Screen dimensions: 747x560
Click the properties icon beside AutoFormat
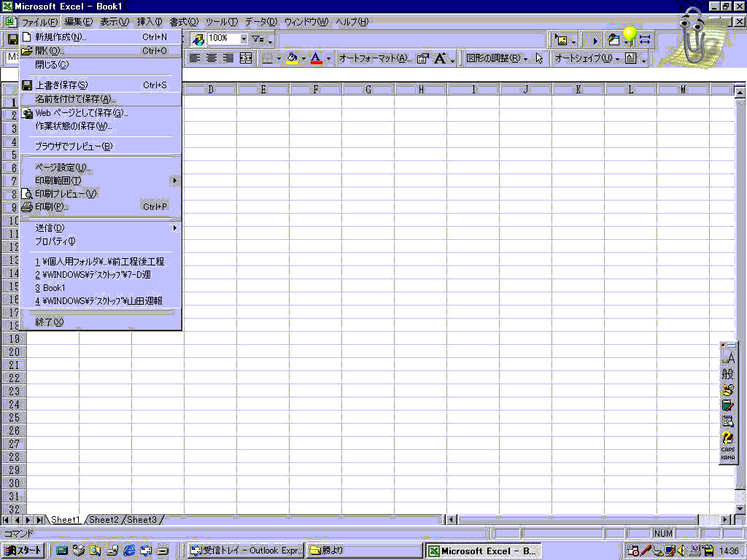(x=422, y=58)
